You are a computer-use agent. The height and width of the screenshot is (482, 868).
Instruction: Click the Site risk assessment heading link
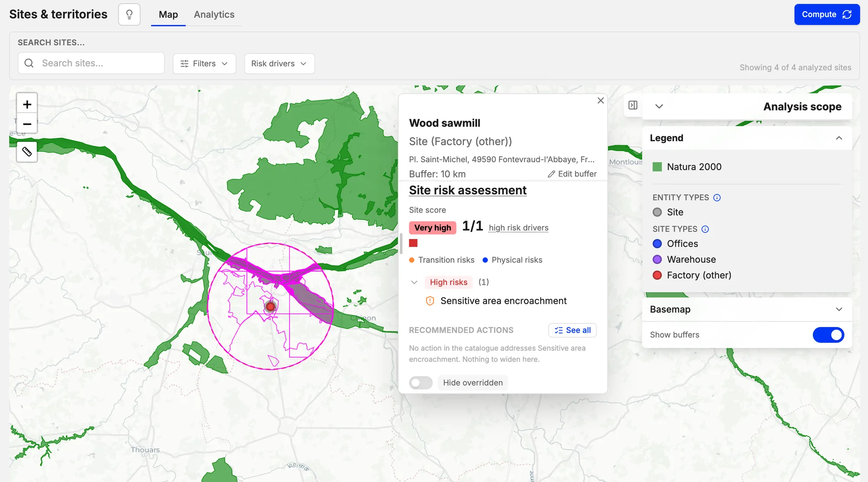point(467,190)
